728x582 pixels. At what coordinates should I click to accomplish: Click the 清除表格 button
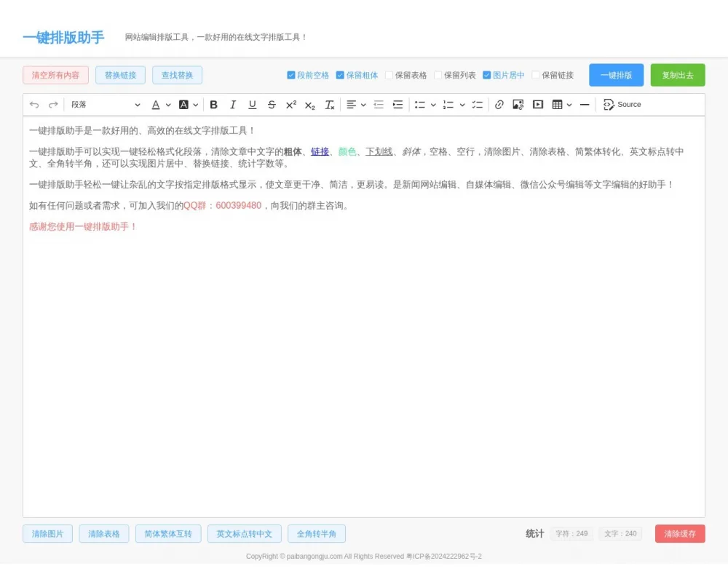point(104,534)
